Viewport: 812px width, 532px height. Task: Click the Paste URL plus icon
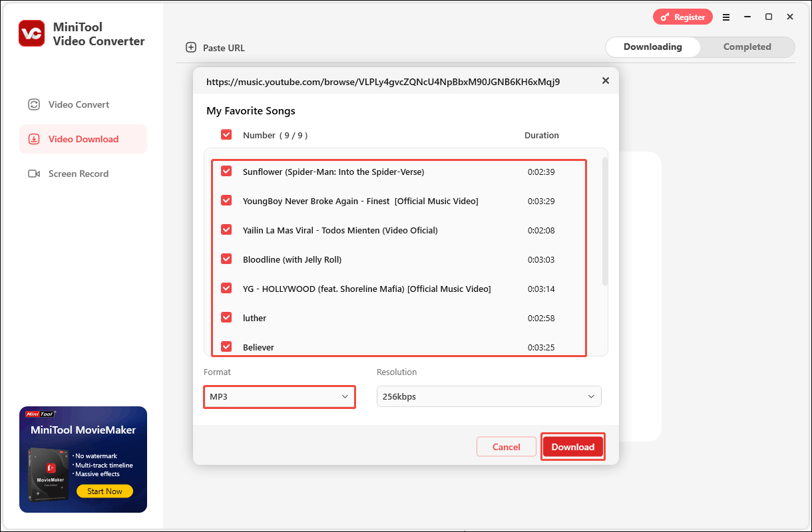coord(191,47)
